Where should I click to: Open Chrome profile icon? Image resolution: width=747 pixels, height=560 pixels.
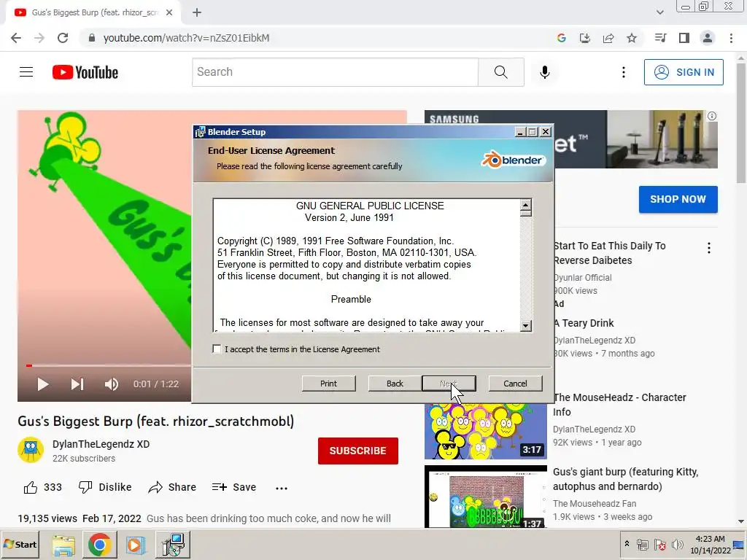coord(708,38)
